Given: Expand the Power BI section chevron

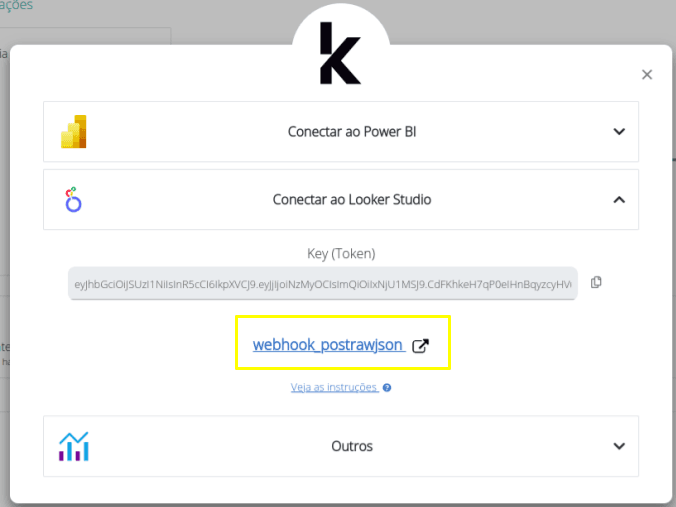Looking at the screenshot, I should coord(619,131).
